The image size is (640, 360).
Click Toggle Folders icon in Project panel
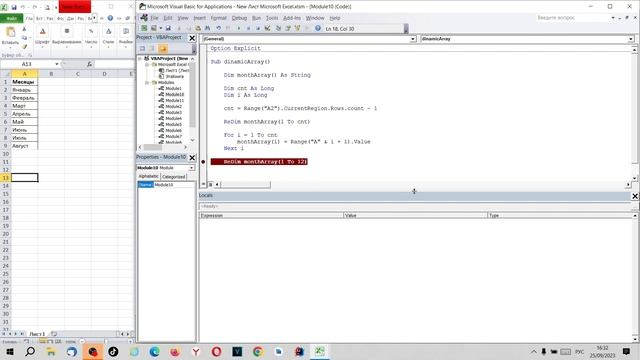tap(163, 49)
